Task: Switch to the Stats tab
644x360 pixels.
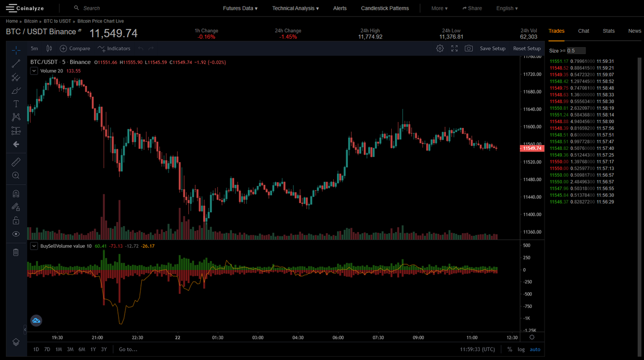Action: pos(609,31)
